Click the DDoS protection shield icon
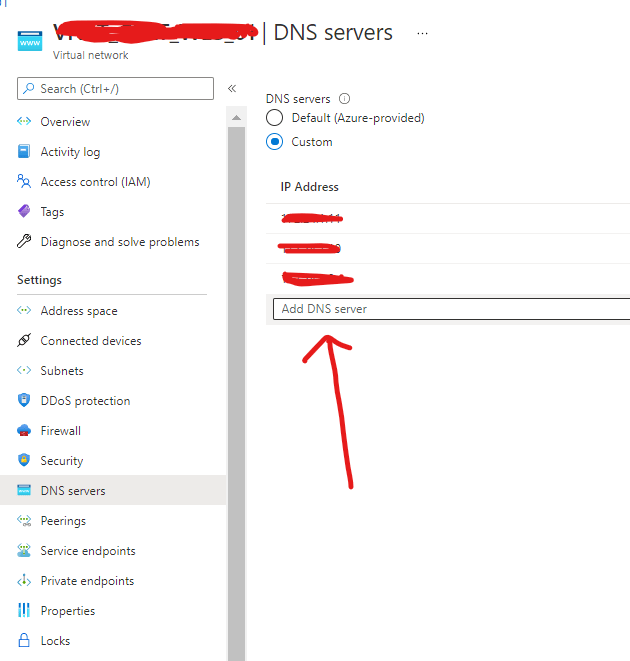 (x=24, y=401)
